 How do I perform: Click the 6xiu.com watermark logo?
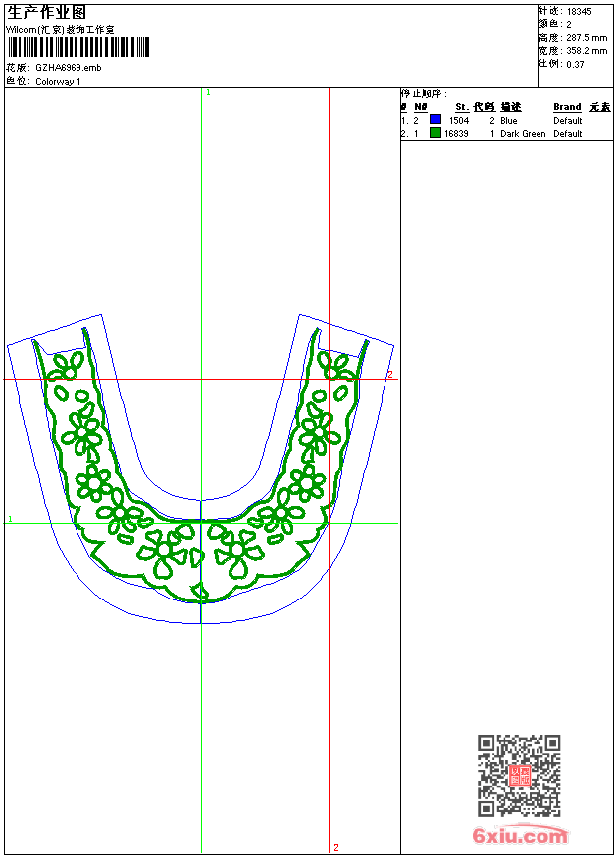coord(521,837)
